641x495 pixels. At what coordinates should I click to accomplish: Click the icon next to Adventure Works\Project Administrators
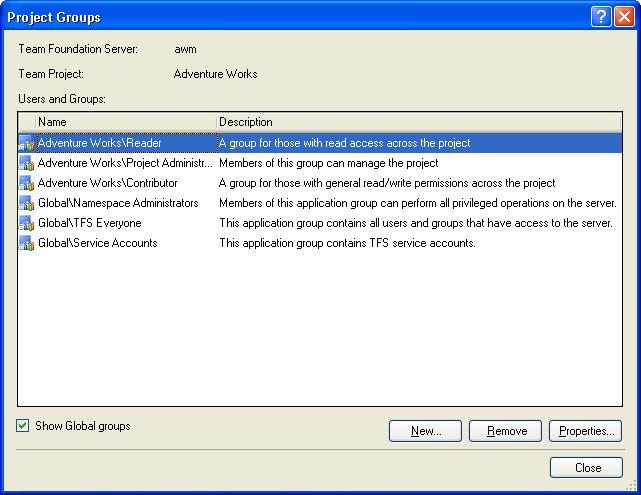pyautogui.click(x=26, y=164)
